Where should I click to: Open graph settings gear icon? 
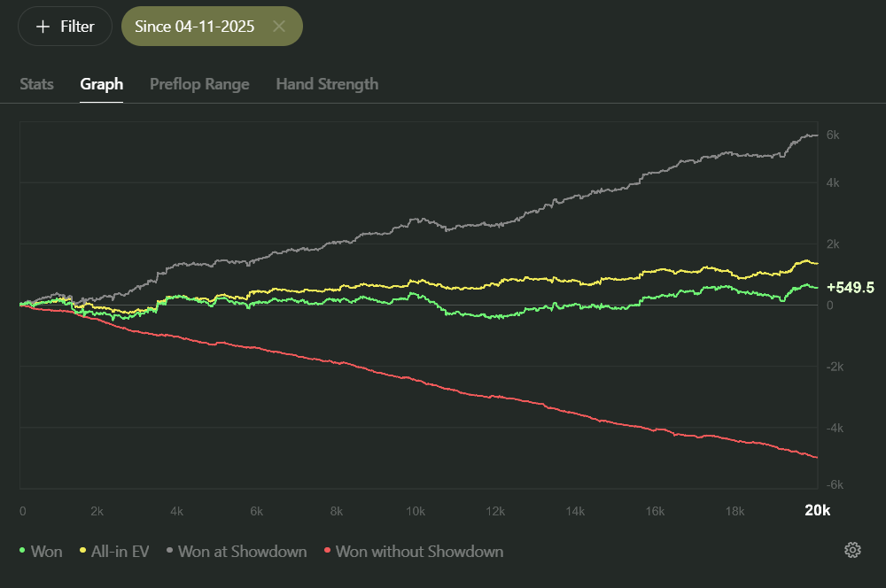(852, 551)
